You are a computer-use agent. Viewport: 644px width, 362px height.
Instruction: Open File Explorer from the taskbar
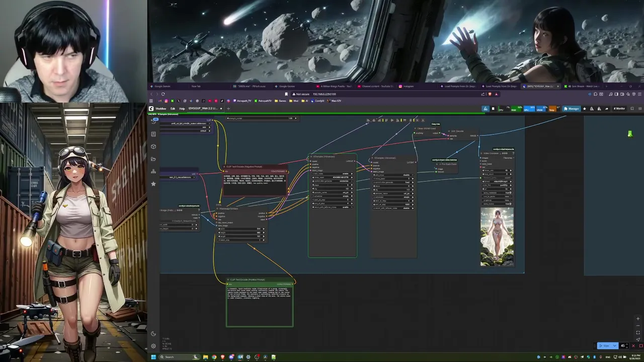[206, 357]
